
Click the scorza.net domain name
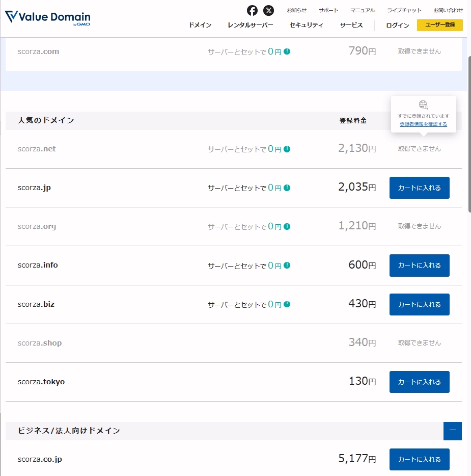click(x=37, y=149)
